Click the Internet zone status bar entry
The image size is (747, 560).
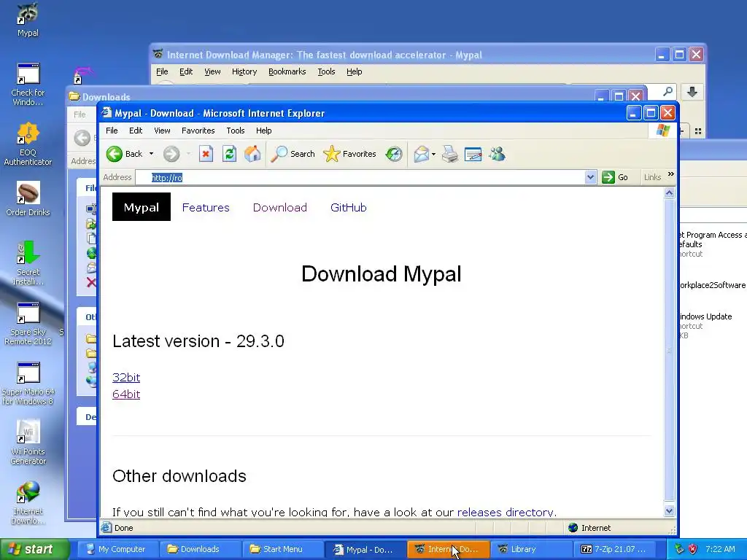click(589, 528)
